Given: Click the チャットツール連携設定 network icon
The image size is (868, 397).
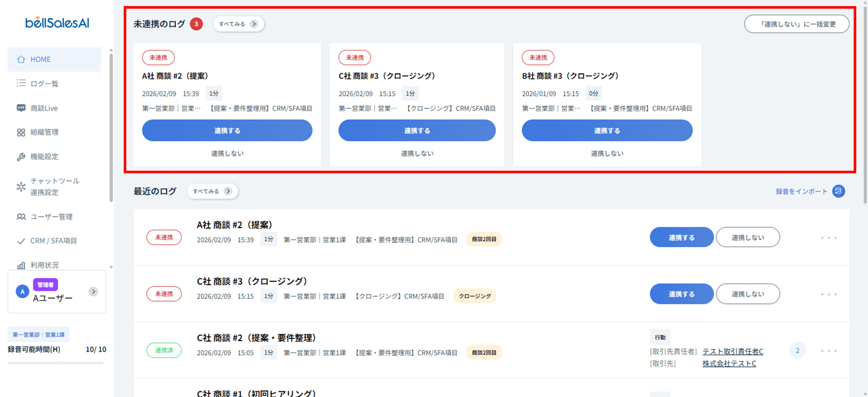Looking at the screenshot, I should click(21, 187).
